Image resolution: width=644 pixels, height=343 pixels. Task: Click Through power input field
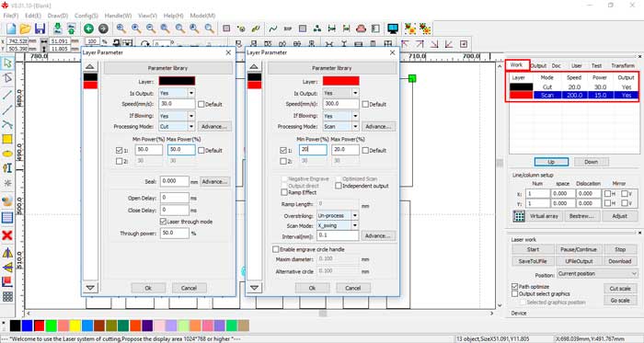point(175,233)
